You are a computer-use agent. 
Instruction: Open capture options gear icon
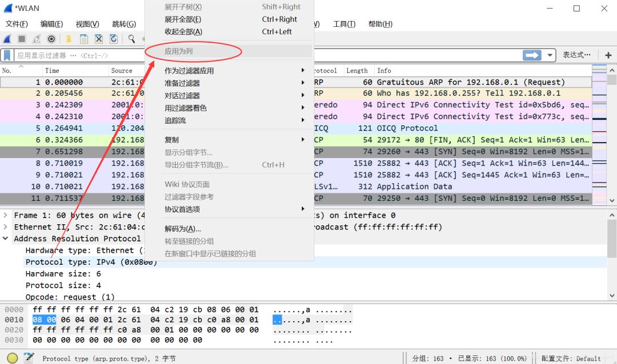pos(51,39)
